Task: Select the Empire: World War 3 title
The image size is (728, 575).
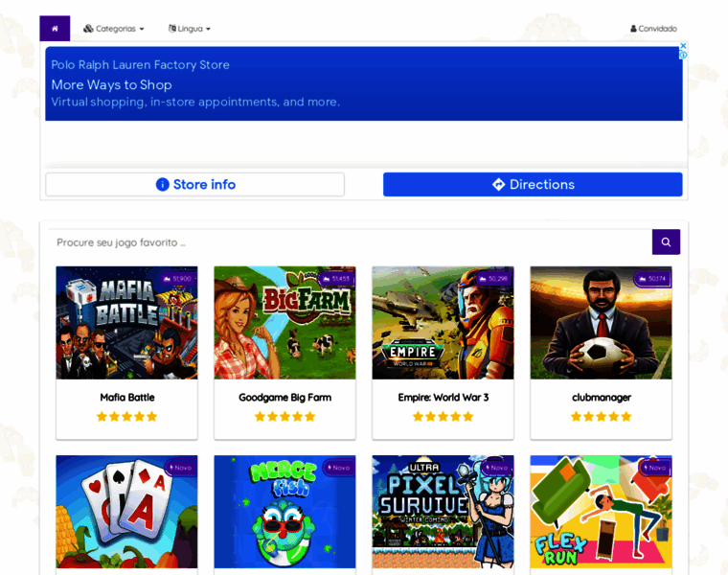Action: pos(443,397)
